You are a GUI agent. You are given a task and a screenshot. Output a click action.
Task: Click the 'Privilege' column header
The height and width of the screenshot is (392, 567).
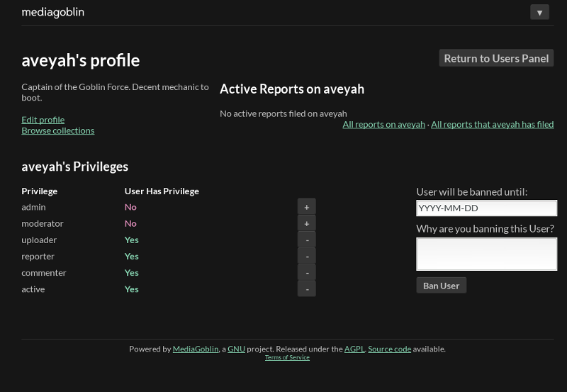(x=40, y=191)
